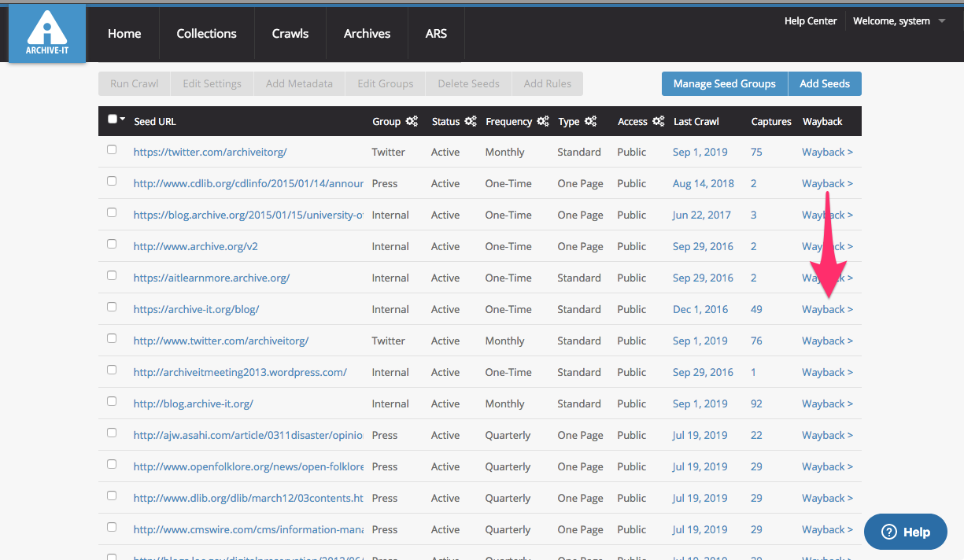Click the Manage Seed Groups button
Viewport: 964px width, 560px height.
pos(724,83)
